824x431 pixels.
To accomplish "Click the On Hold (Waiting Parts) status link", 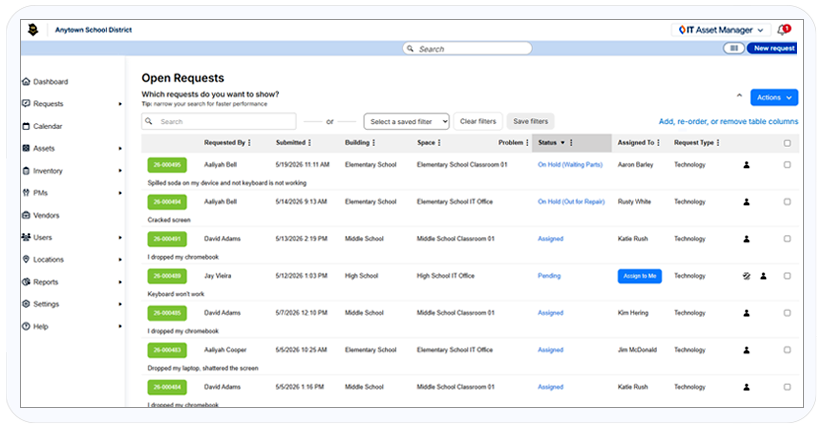I will tap(570, 165).
